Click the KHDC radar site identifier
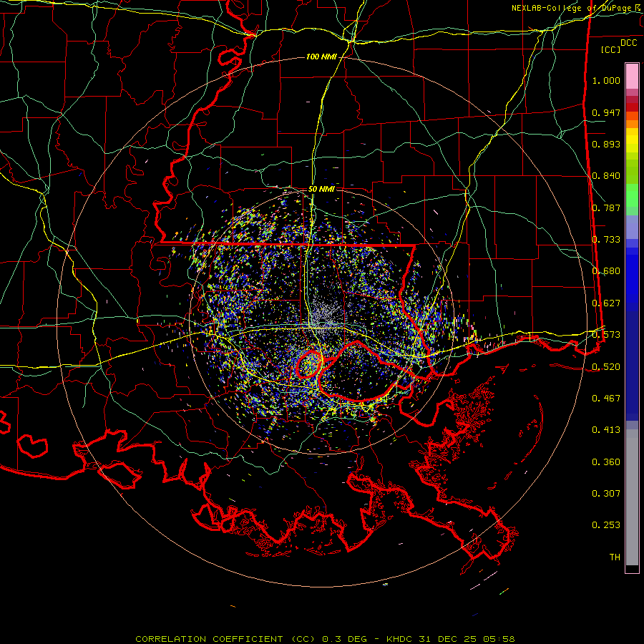Image resolution: width=644 pixels, height=644 pixels. click(401, 639)
